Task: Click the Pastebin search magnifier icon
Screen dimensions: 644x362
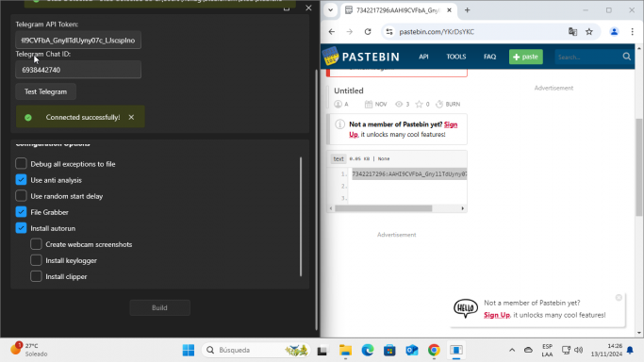Action: coord(626,57)
